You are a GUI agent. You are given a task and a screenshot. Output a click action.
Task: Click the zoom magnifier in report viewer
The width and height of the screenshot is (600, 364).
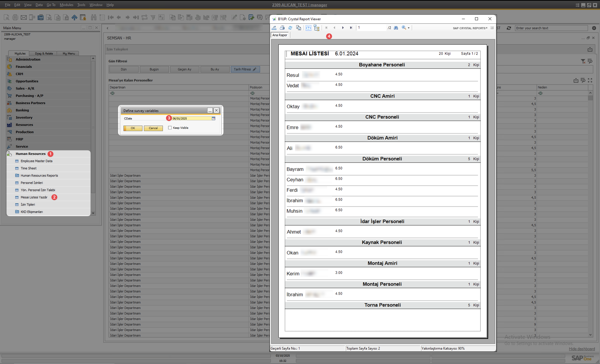[x=404, y=28]
